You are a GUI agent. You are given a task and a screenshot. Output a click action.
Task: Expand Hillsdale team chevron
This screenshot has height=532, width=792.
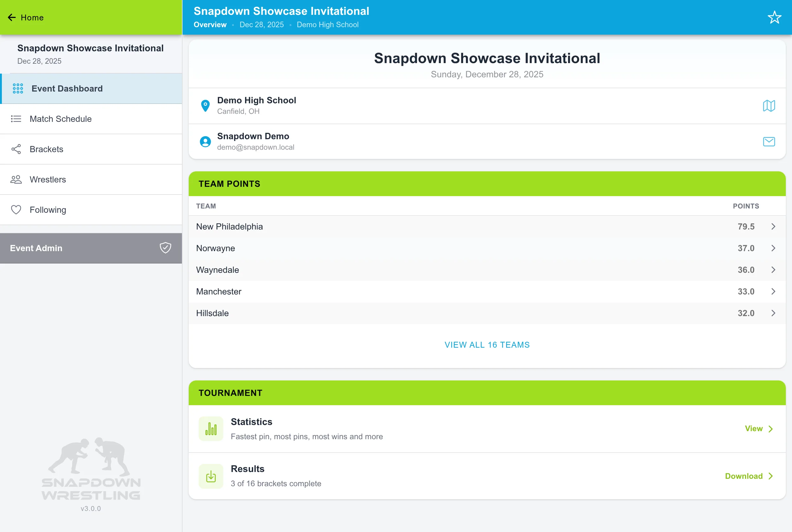coord(773,313)
